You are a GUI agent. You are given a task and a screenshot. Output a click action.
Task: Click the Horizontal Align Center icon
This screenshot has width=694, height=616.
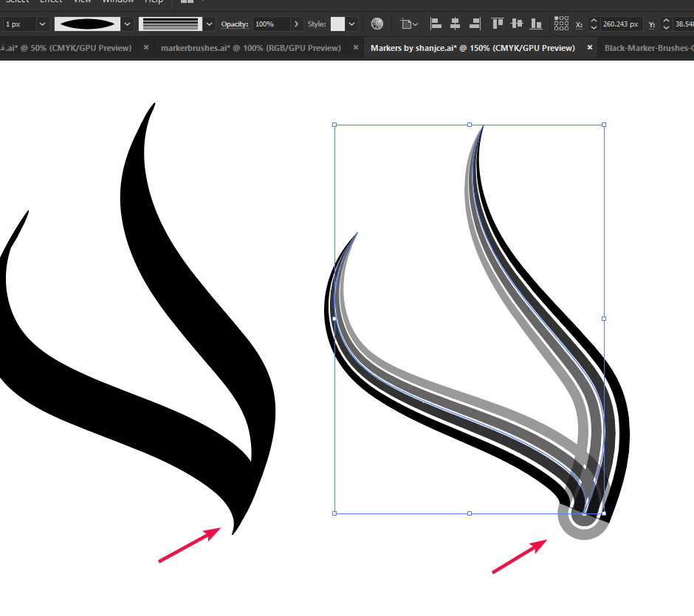click(456, 24)
